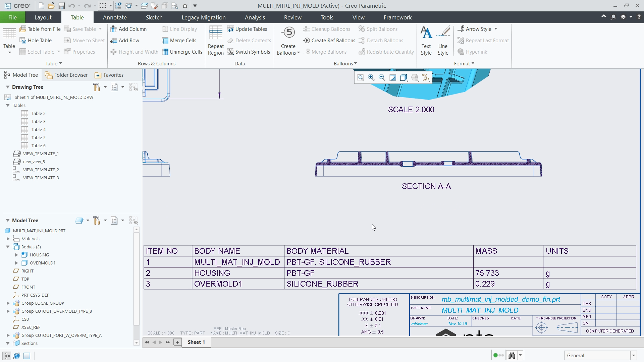Viewport: 644px width, 362px height.
Task: Select OVERMOLD1 body in Model Tree
Action: [x=39, y=263]
